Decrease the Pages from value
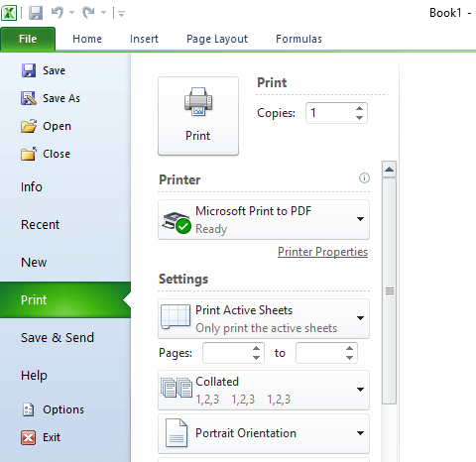Image resolution: width=476 pixels, height=462 pixels. [256, 358]
